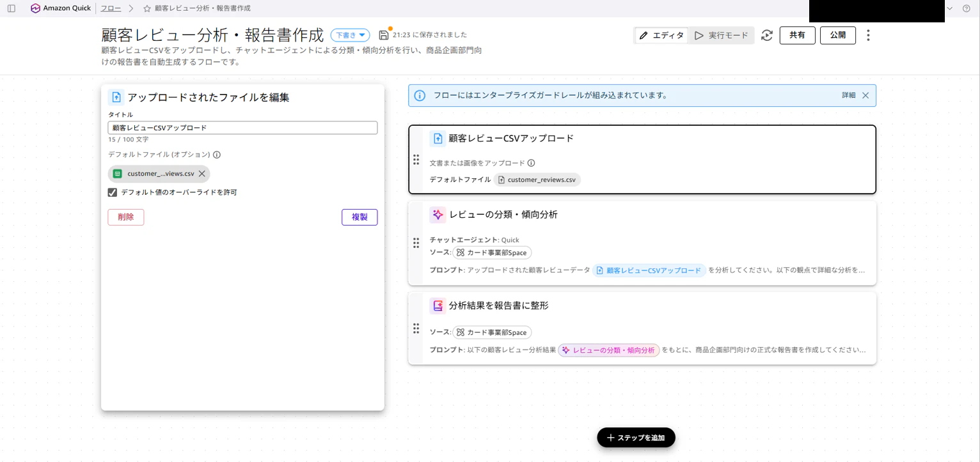Click カード事業部Space chip in 分析結果を報告書に整形 step
This screenshot has height=462, width=980.
point(492,332)
